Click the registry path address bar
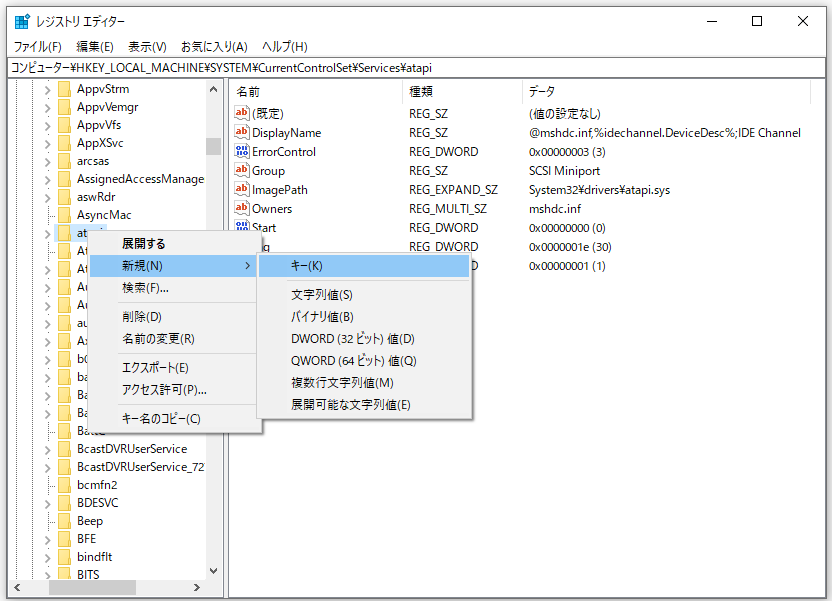The height and width of the screenshot is (601, 832). coord(250,67)
